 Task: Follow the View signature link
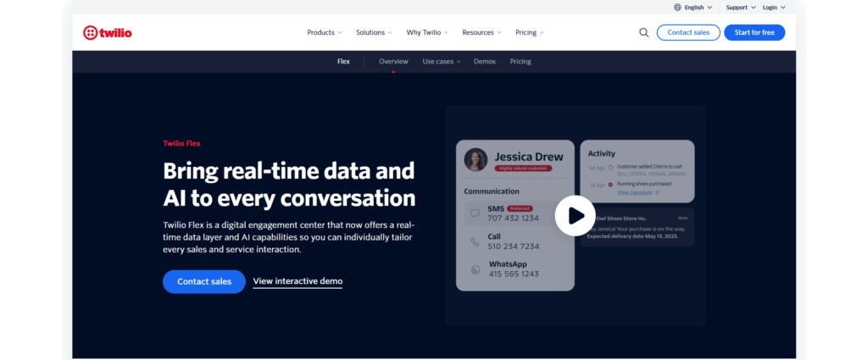(634, 192)
